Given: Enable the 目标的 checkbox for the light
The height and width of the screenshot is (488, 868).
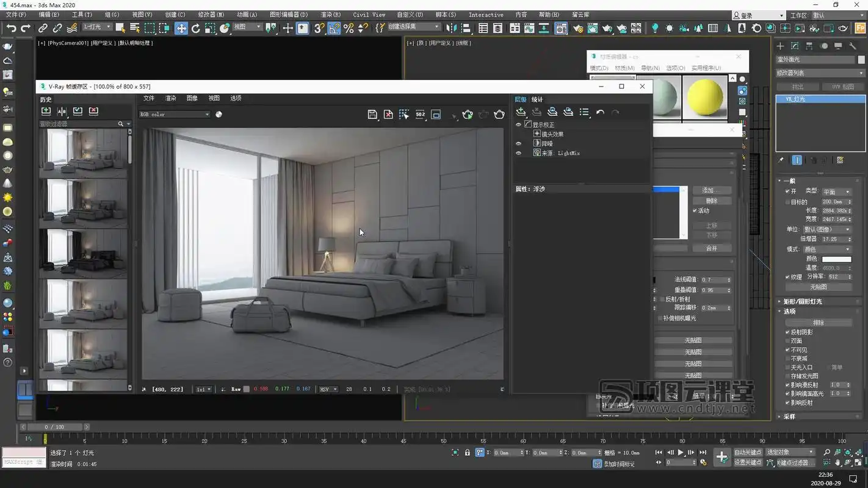Looking at the screenshot, I should [x=786, y=201].
